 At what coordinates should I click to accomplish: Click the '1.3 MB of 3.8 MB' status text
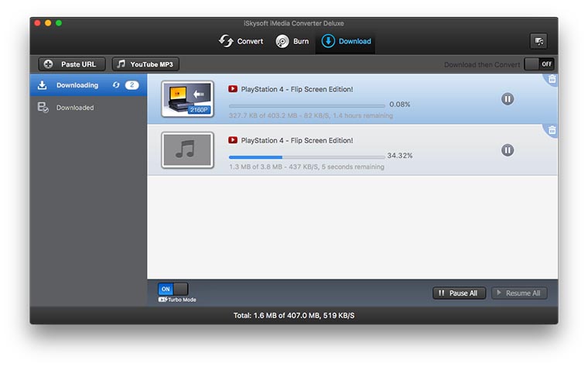click(306, 166)
